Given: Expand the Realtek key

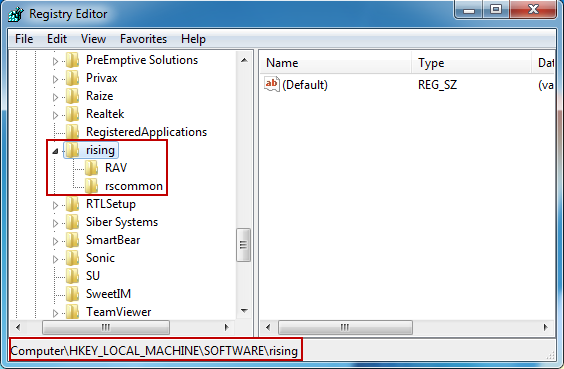Looking at the screenshot, I should coord(55,115).
